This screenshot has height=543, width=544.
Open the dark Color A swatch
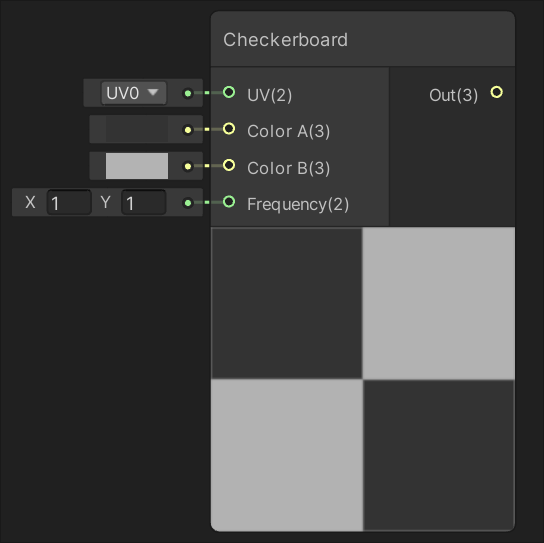click(x=137, y=129)
